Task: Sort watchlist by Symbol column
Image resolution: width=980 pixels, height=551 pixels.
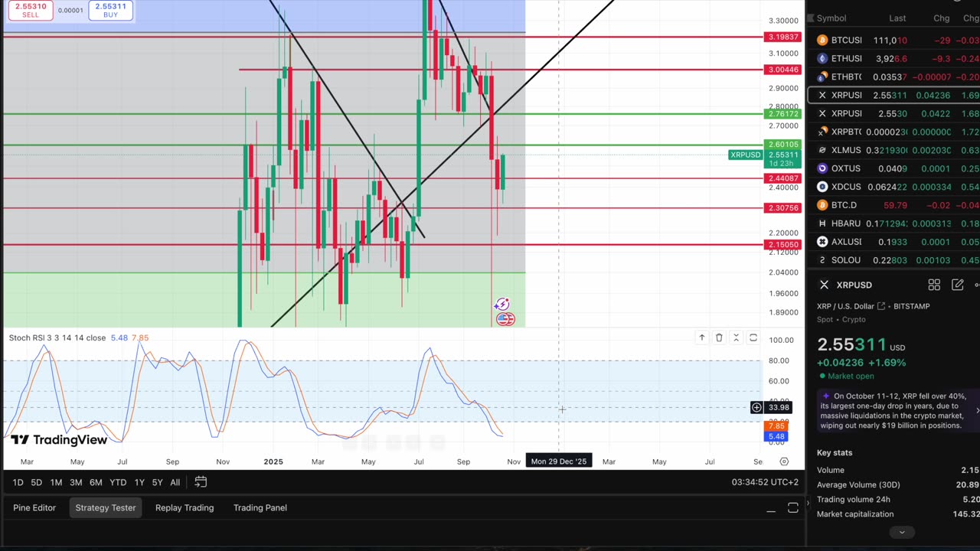Action: (x=831, y=18)
